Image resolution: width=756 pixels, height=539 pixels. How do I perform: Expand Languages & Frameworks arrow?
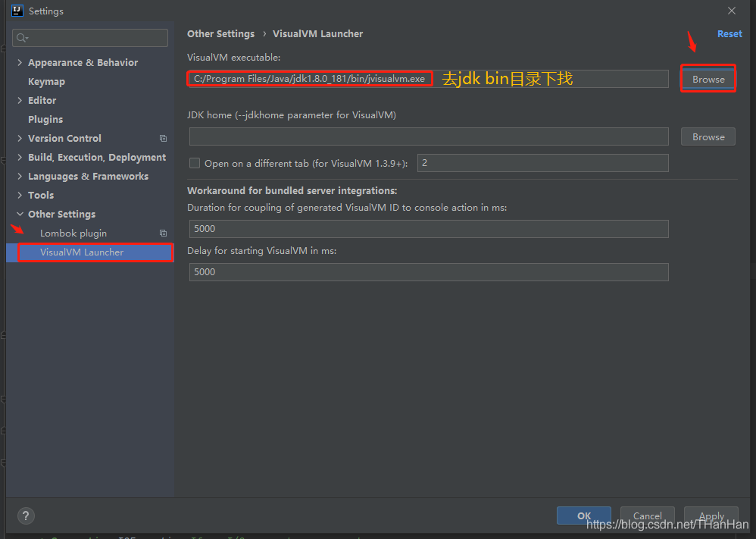20,176
